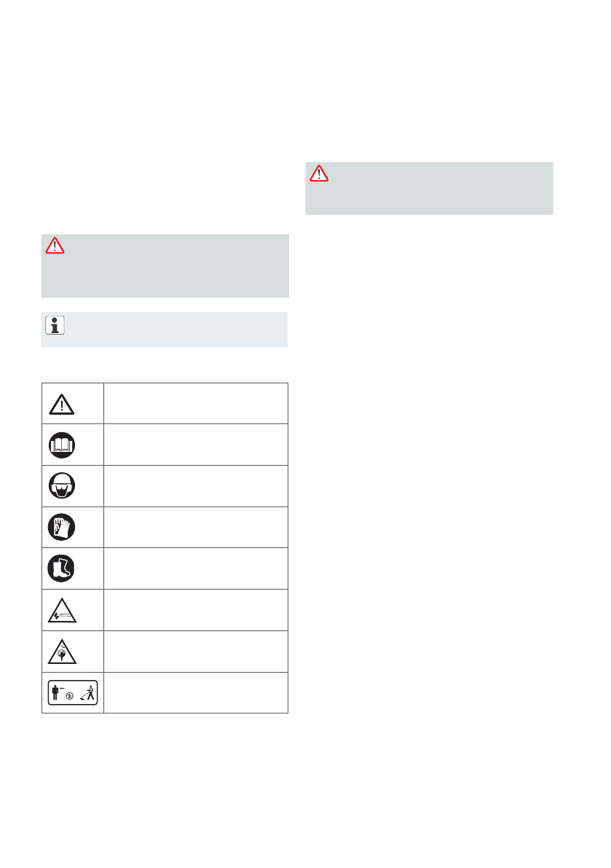Click the gray note box beside the info icon
The width and height of the screenshot is (611, 868).
point(175,329)
